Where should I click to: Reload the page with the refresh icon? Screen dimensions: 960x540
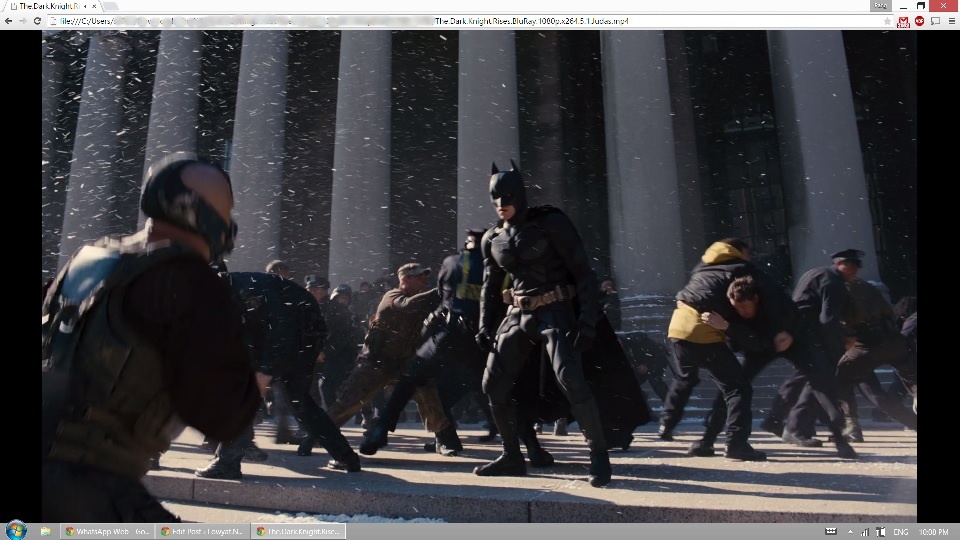37,21
